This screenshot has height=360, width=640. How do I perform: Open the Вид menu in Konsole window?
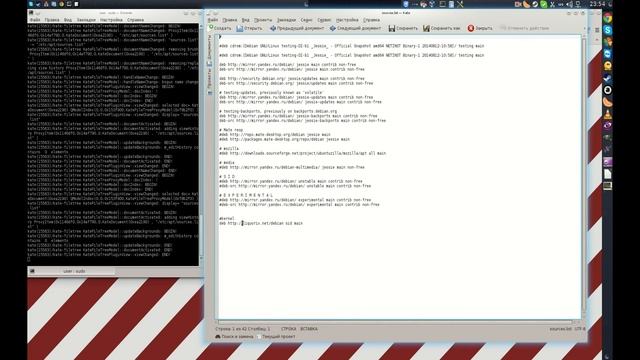click(x=68, y=20)
